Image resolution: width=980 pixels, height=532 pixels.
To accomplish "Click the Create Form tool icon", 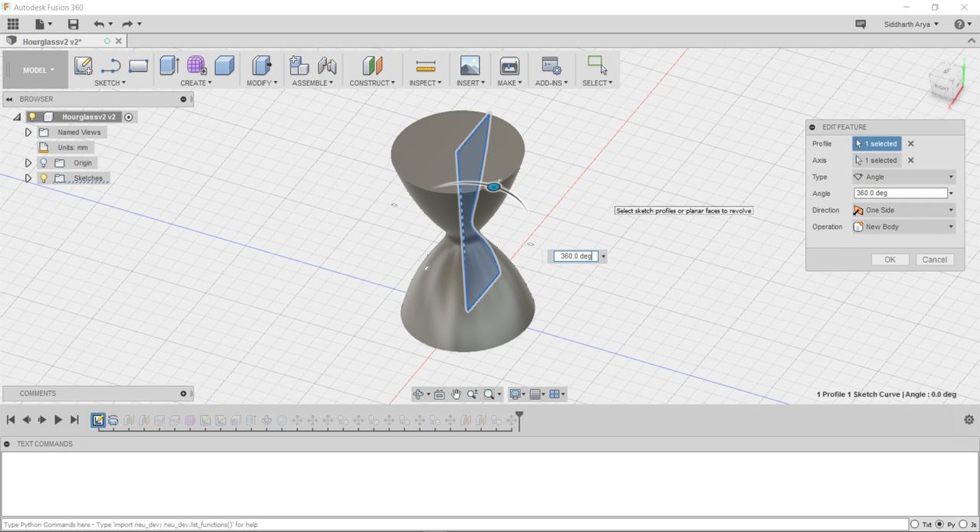I will (x=197, y=66).
